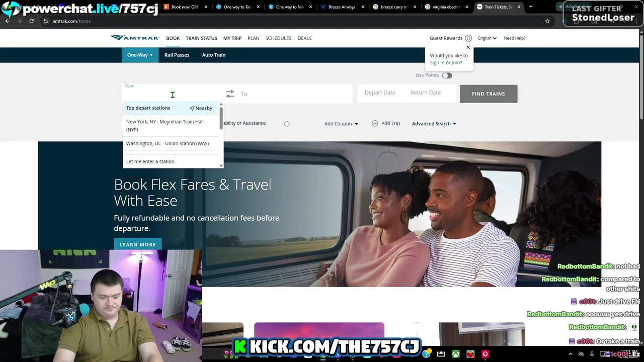644x362 pixels.
Task: Open the Return Date field
Action: point(425,93)
